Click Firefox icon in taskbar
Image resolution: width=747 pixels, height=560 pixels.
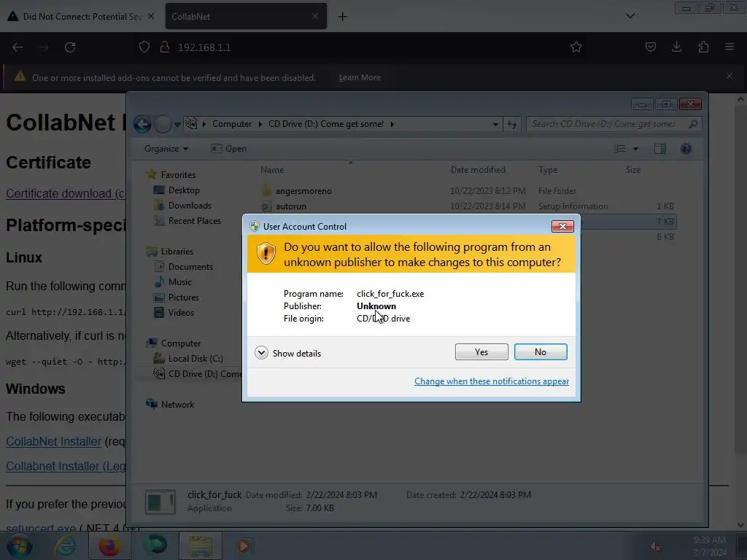(109, 545)
